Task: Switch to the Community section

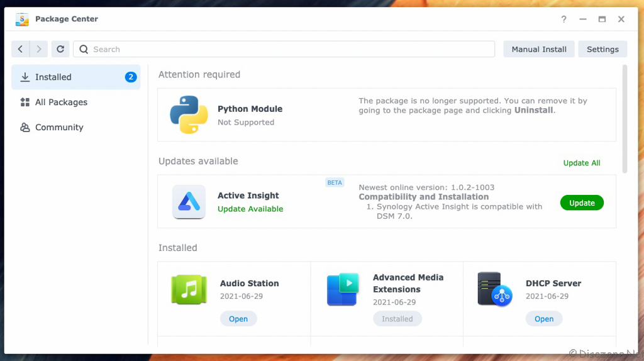Action: [x=76, y=127]
